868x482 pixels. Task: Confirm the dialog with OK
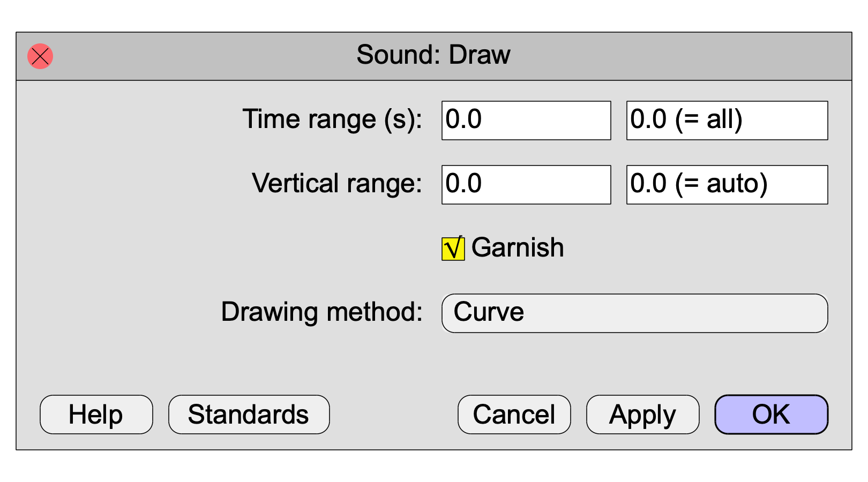point(772,415)
